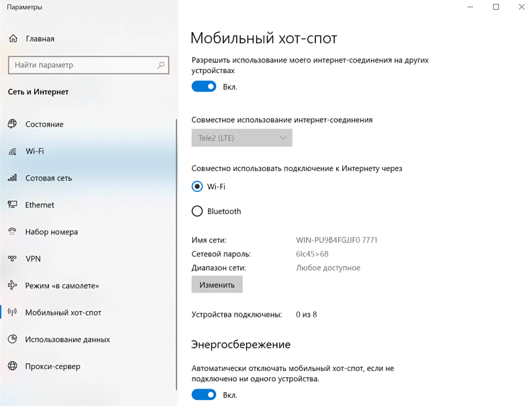Click network password 6lc45>68

(x=312, y=254)
